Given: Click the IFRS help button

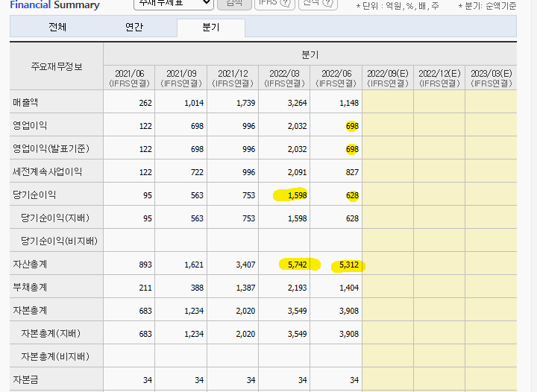Looking at the screenshot, I should pyautogui.click(x=274, y=3).
